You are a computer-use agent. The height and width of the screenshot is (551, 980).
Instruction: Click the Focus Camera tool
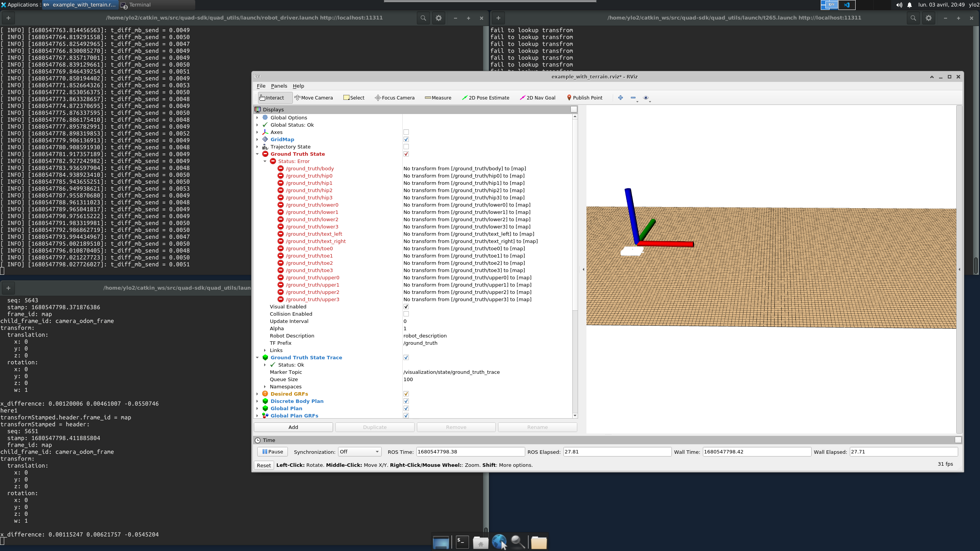[394, 98]
